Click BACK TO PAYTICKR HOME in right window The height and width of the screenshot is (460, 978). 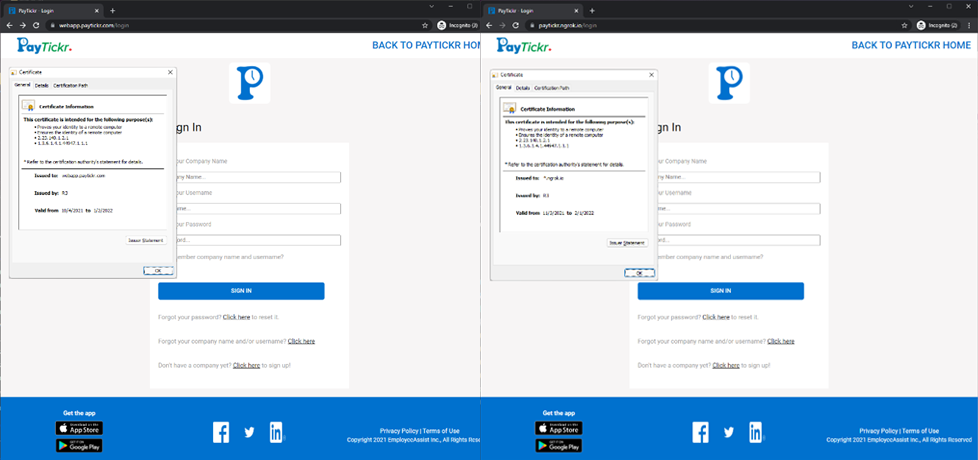coord(910,45)
